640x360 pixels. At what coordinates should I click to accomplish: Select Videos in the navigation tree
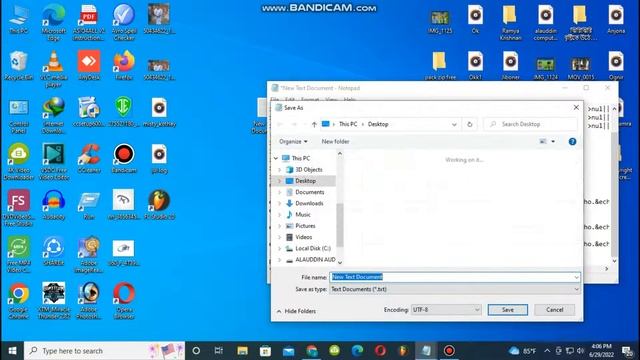coord(303,237)
